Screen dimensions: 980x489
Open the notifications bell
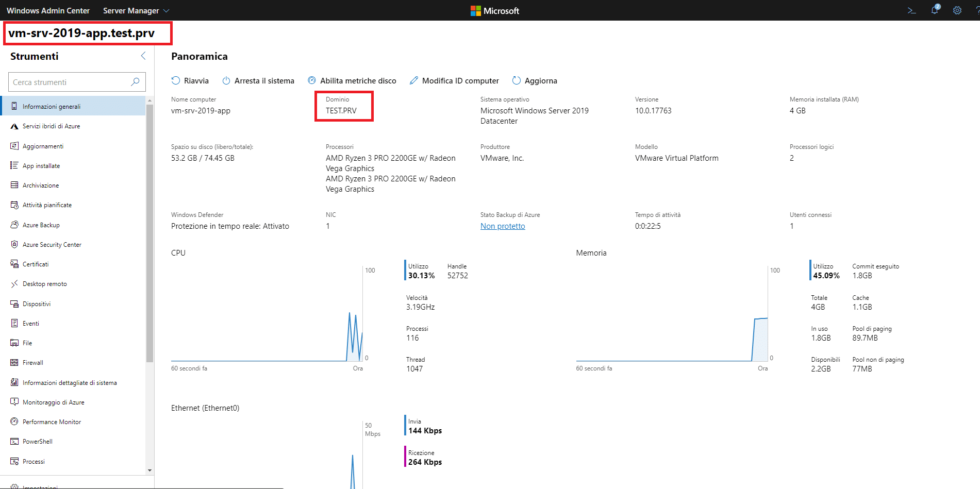tap(935, 10)
